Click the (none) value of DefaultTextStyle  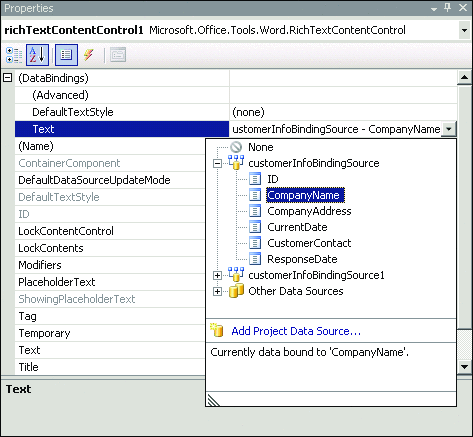tap(248, 112)
